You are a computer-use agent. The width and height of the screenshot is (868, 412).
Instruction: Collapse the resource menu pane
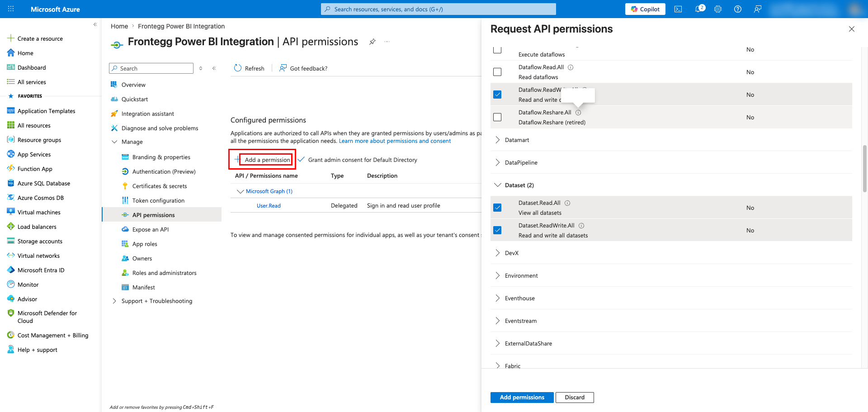click(214, 68)
